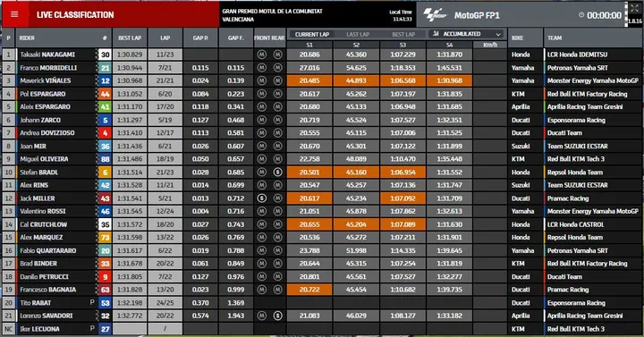Click Binder's front tyre icon

tap(261, 264)
